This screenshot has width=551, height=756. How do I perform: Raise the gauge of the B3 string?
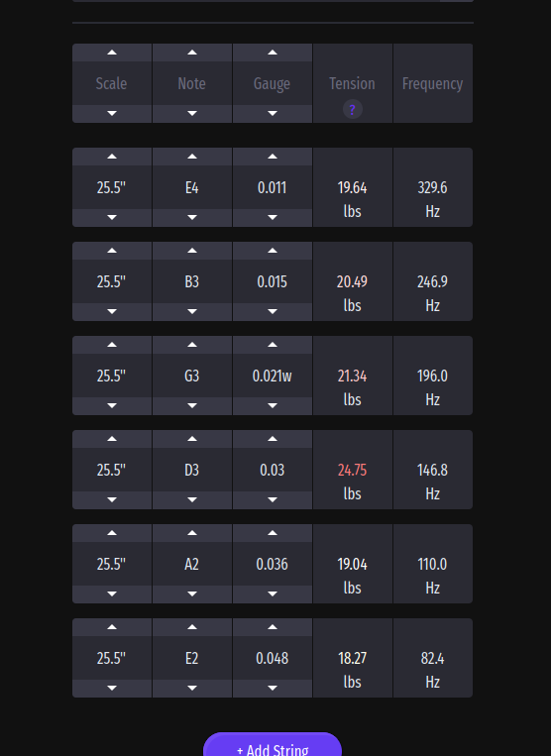point(273,251)
